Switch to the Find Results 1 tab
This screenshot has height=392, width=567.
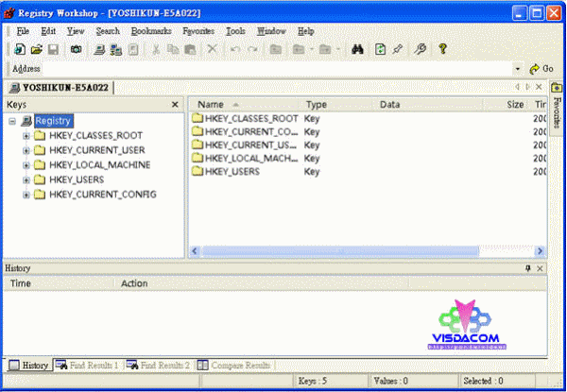pyautogui.click(x=88, y=365)
